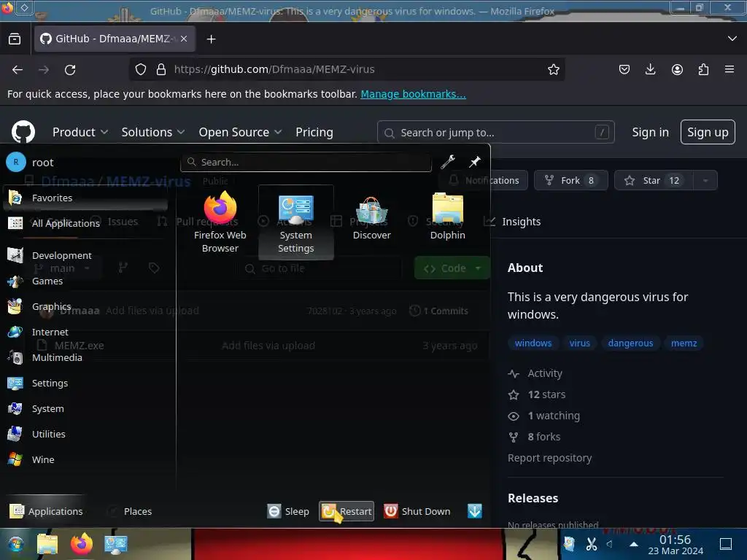Screen dimensions: 747x560
Task: Click the configure wrench icon in launcher
Action: [x=447, y=162]
